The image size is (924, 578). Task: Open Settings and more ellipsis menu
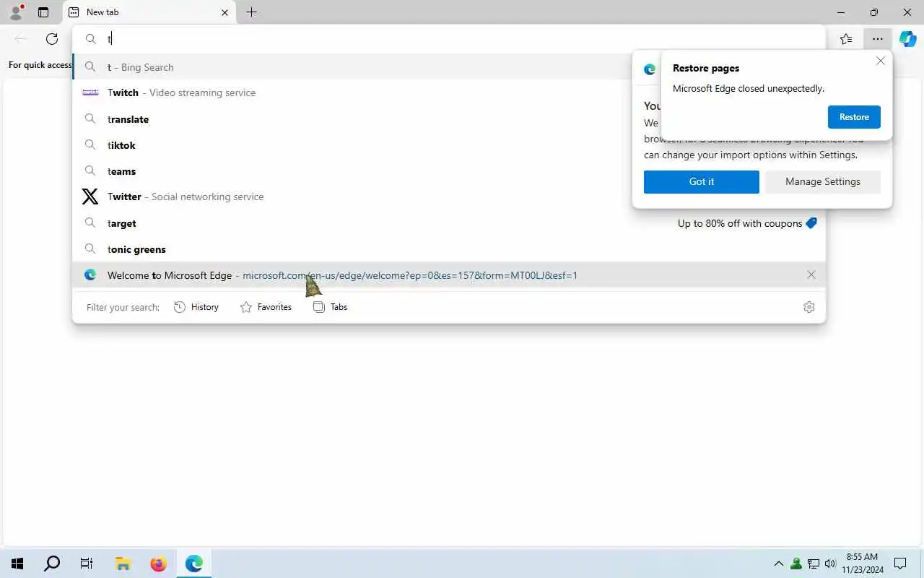coord(877,39)
